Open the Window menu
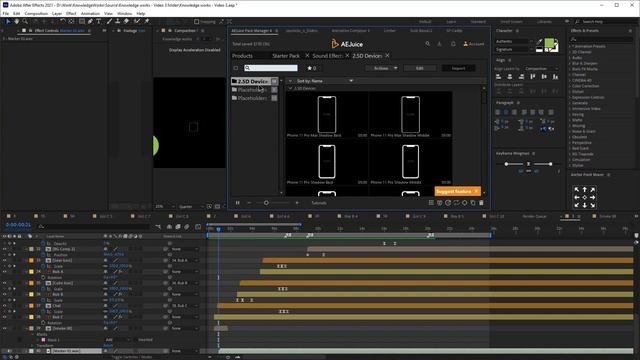The image size is (640, 360). click(124, 13)
